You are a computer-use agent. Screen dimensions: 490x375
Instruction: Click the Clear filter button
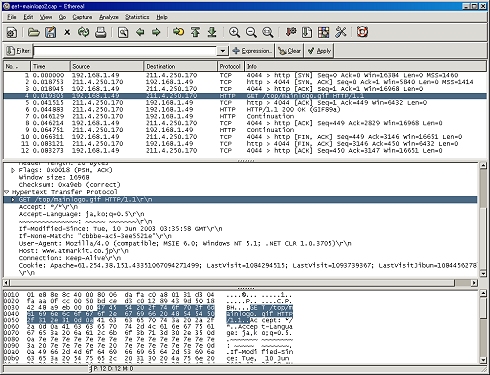[289, 51]
